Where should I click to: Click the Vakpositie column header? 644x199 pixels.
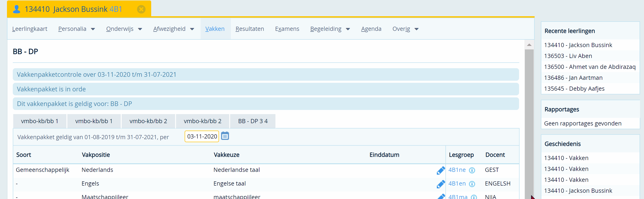96,155
